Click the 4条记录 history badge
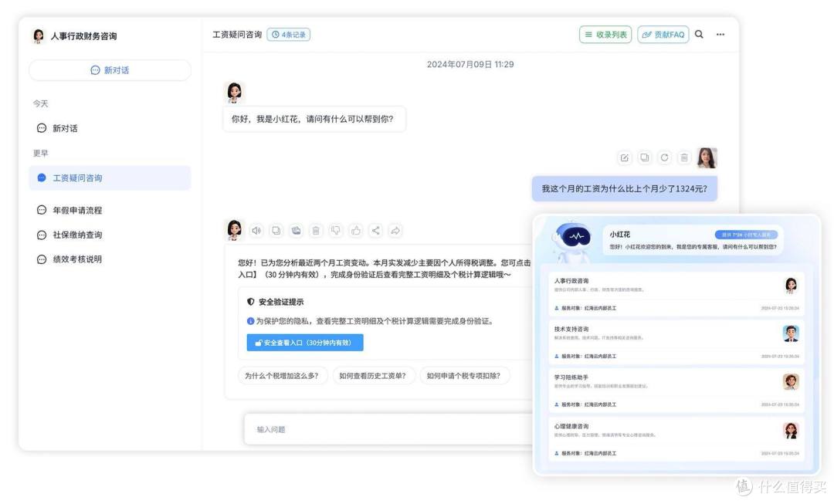 point(289,35)
